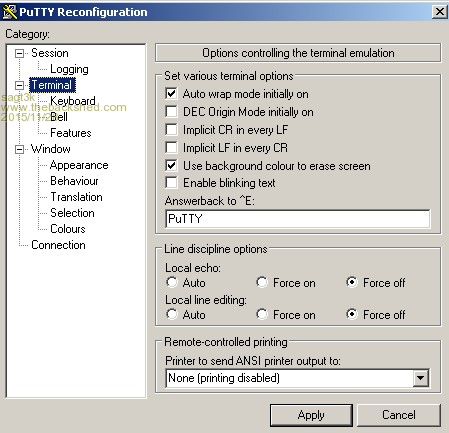Check Implicit LF in every CR
The height and width of the screenshot is (433, 449).
click(x=171, y=148)
